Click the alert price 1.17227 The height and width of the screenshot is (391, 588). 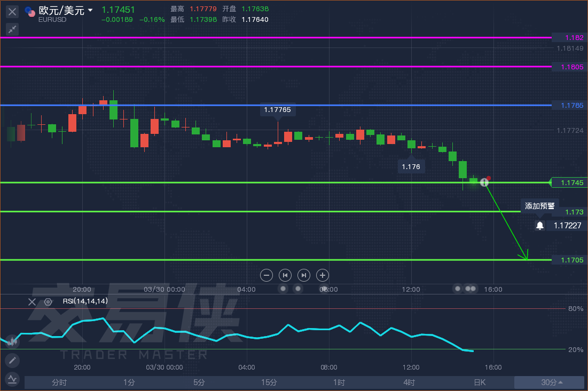click(x=567, y=226)
